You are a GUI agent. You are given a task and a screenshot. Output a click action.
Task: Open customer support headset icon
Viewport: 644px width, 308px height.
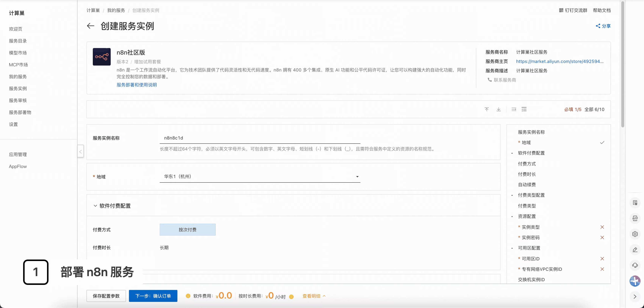(635, 265)
